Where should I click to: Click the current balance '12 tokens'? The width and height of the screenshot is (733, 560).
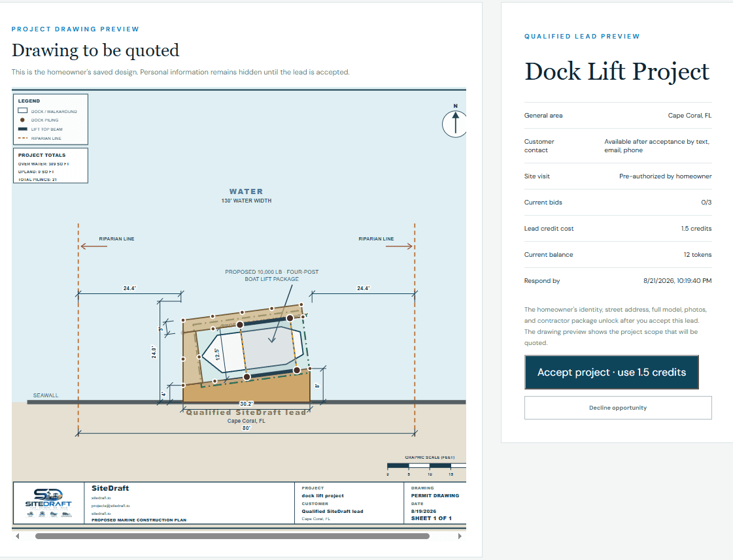tap(698, 255)
